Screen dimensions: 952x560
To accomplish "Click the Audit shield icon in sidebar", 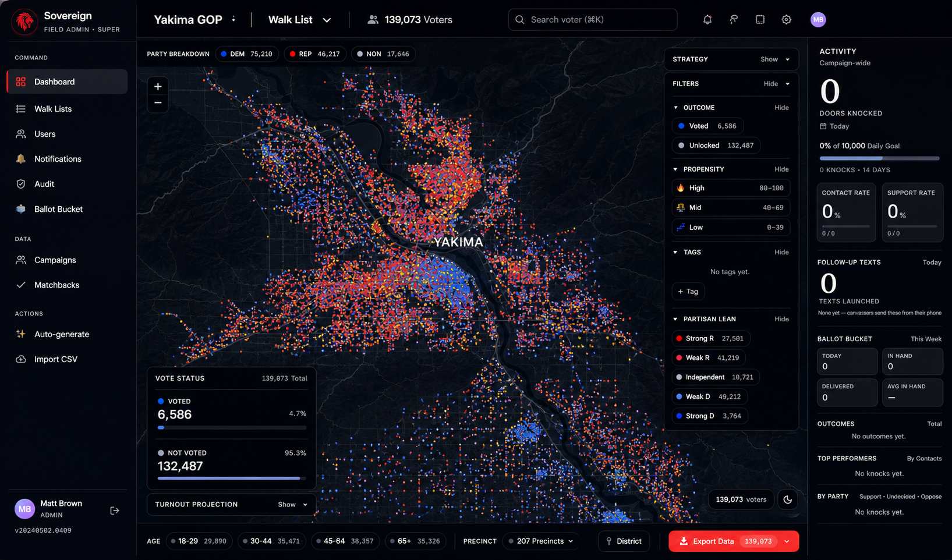I will tap(21, 184).
